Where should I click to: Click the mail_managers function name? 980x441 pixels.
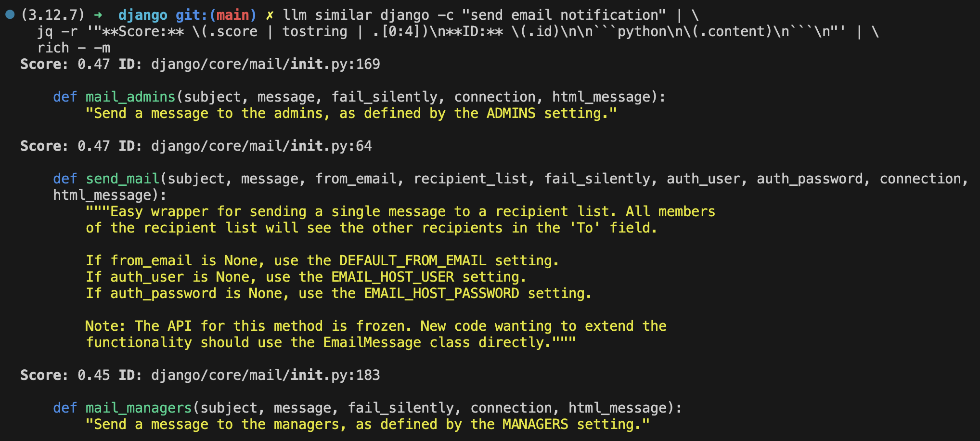pos(139,408)
